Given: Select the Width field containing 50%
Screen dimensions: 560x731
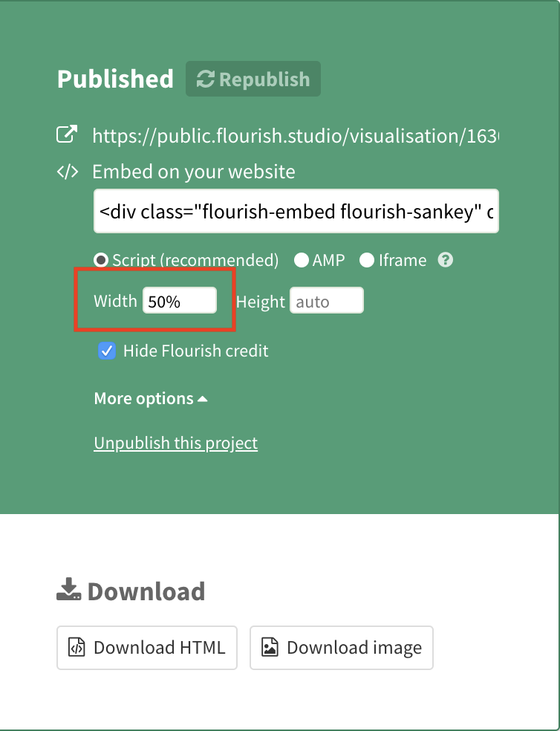Looking at the screenshot, I should click(x=180, y=300).
